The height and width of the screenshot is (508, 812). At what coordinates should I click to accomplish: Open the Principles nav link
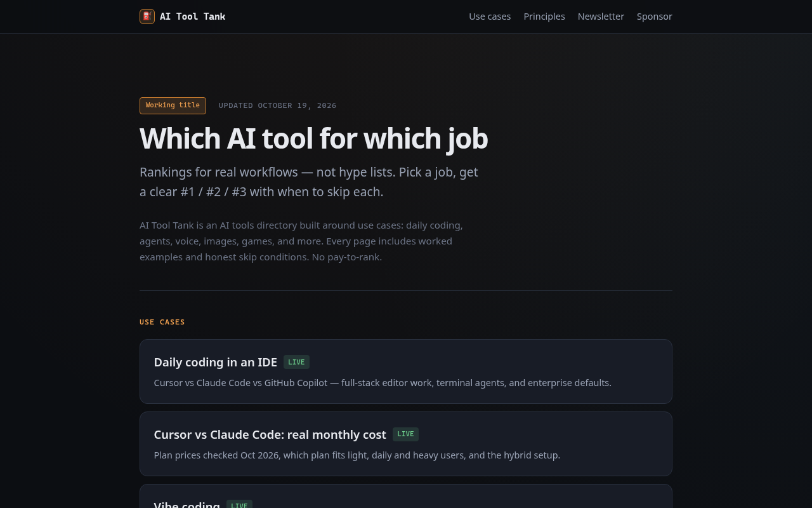pos(544,17)
